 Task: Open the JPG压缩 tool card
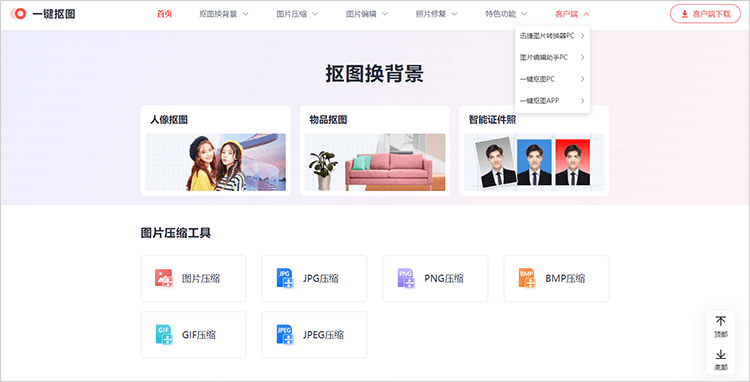pyautogui.click(x=314, y=278)
